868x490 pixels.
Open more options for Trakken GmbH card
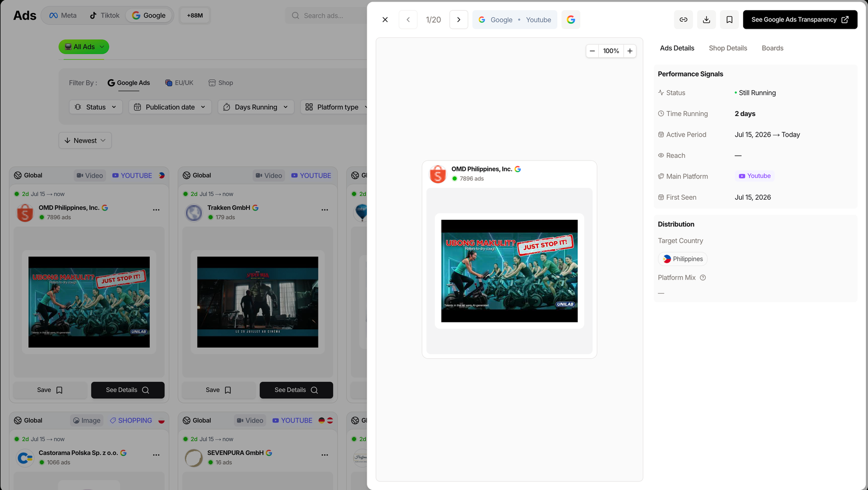coord(325,210)
